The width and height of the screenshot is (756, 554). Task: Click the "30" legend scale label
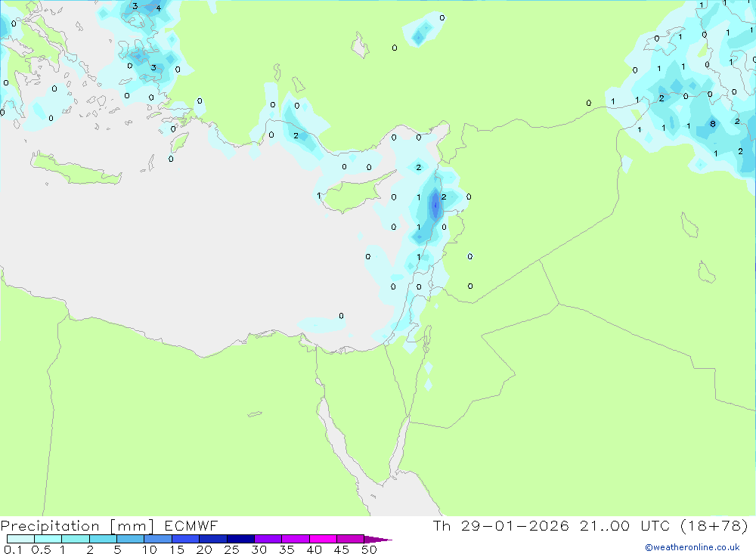(x=259, y=549)
